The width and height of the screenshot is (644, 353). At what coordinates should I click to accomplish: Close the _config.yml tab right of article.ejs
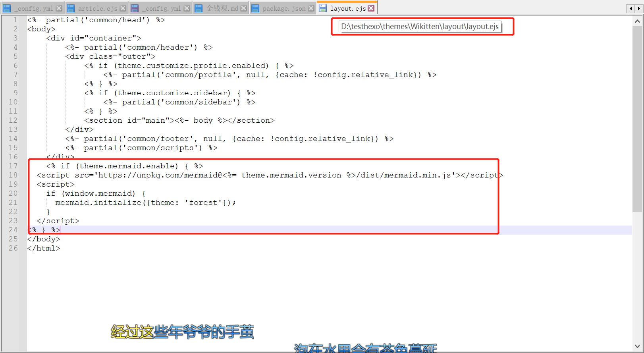(x=187, y=8)
